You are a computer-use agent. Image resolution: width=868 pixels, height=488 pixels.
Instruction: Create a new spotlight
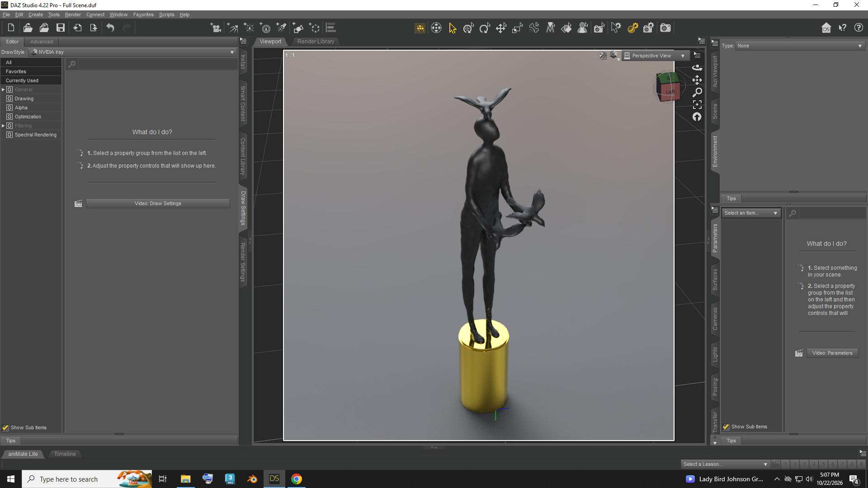coord(281,28)
